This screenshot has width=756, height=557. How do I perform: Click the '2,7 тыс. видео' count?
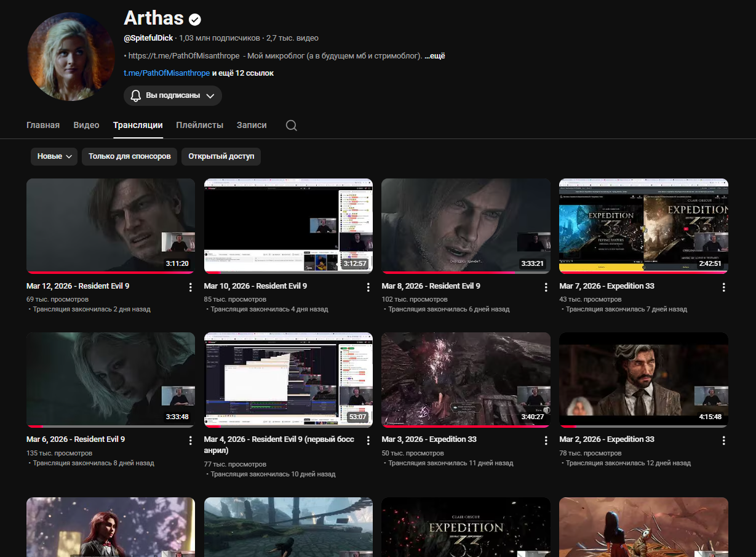[292, 38]
